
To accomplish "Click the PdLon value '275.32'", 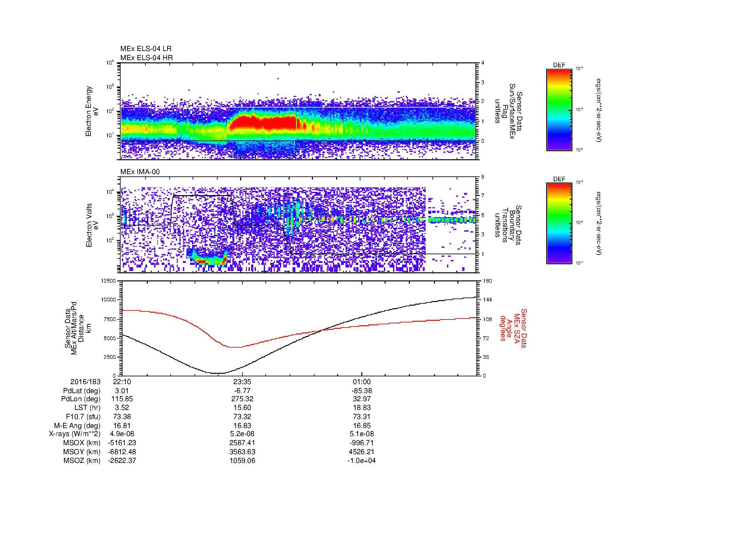I will (242, 399).
